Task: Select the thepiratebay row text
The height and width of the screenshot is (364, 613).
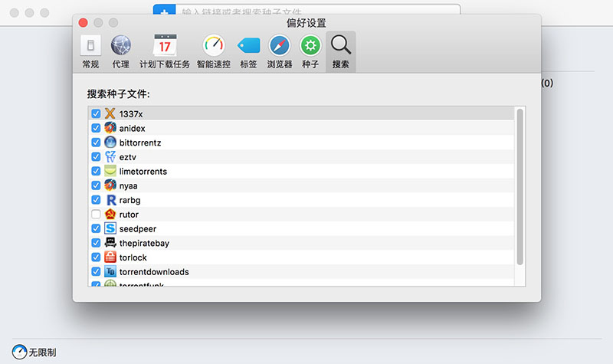Action: (x=144, y=243)
